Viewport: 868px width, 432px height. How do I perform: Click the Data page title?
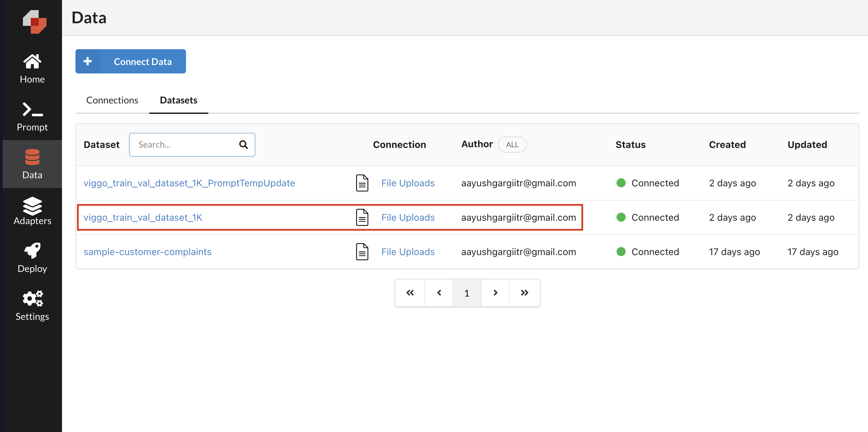coord(89,18)
